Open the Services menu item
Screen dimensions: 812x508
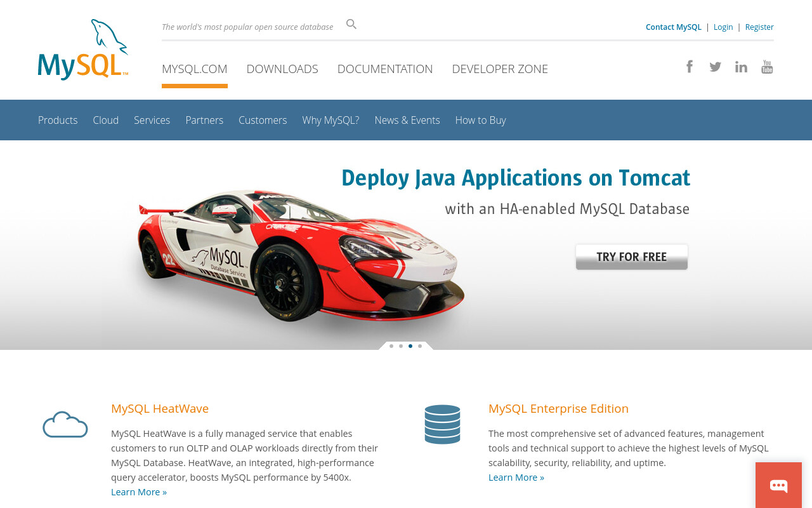(x=152, y=120)
